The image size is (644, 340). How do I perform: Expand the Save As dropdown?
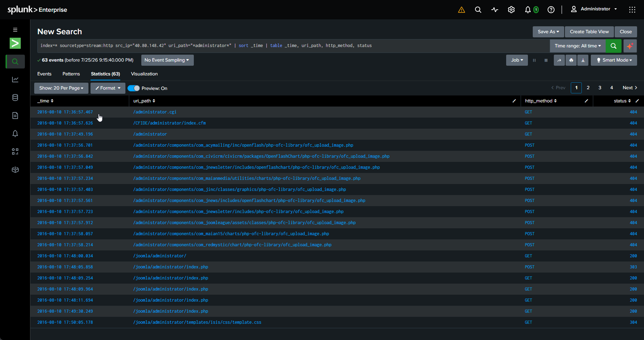548,32
